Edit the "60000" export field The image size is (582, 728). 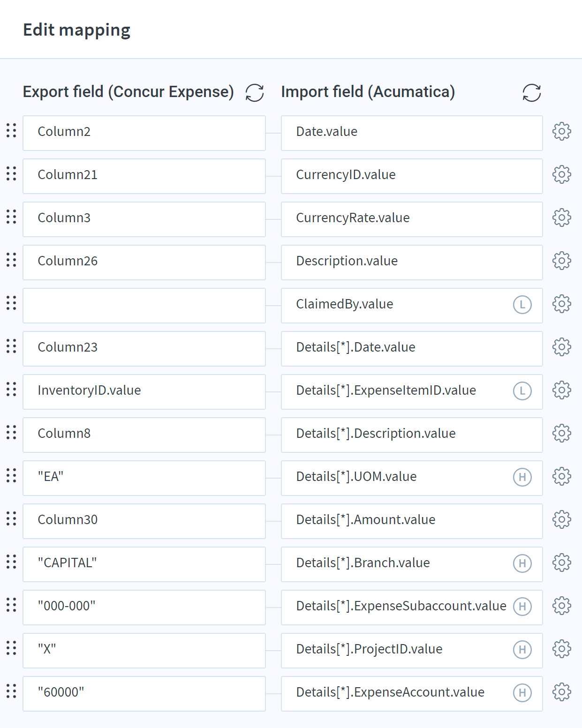[x=144, y=694]
